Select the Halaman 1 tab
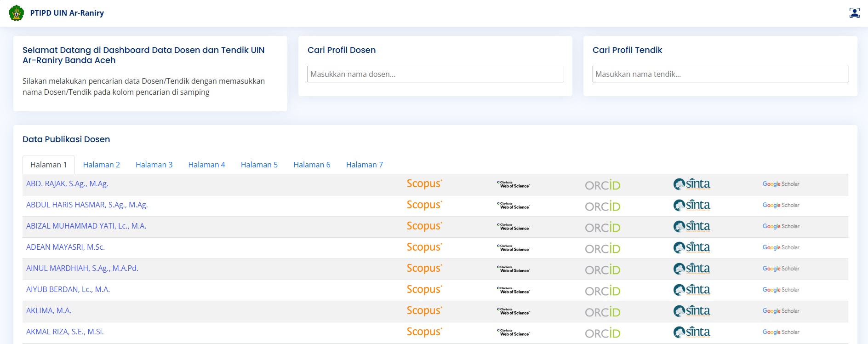The width and height of the screenshot is (868, 344). [49, 165]
